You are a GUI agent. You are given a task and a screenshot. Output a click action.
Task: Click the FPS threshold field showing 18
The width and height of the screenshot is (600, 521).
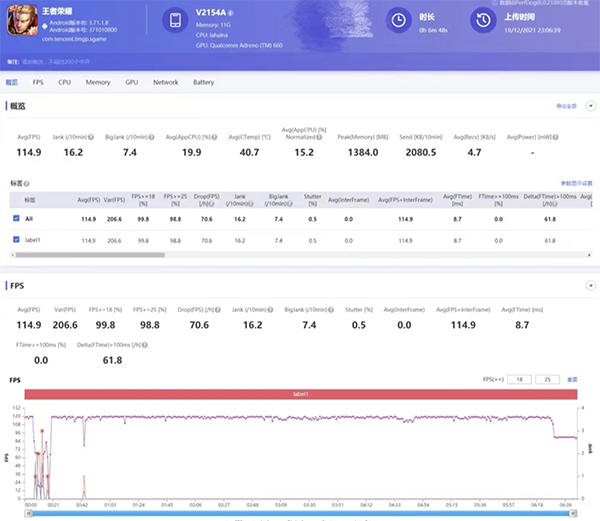pos(518,380)
